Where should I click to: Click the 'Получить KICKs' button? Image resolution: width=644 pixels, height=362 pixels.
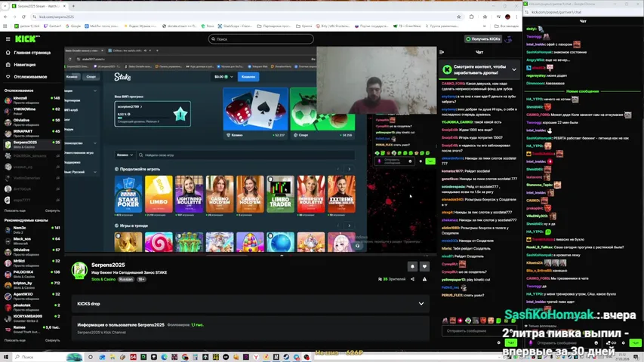pos(483,38)
